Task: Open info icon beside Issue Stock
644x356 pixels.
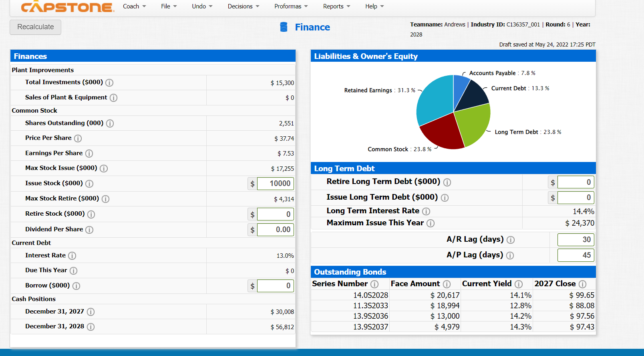Action: pos(89,184)
